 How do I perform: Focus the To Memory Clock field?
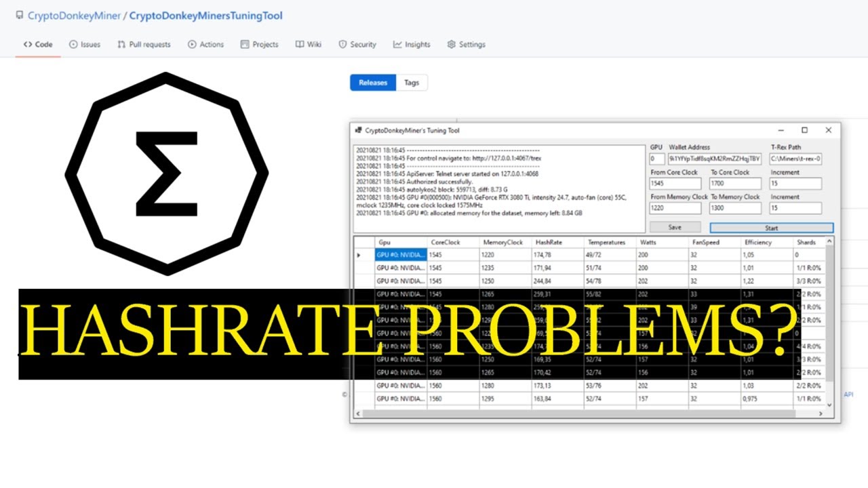tap(736, 208)
